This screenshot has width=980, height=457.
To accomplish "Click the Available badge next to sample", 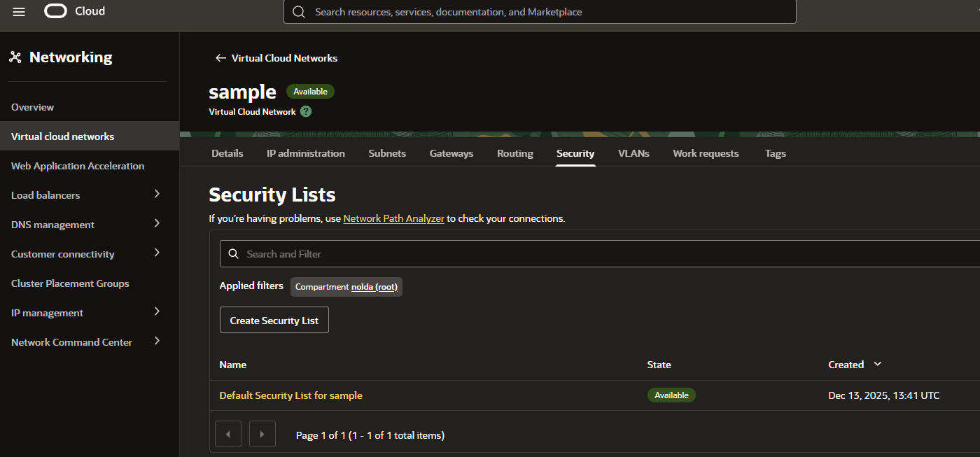I will [x=311, y=92].
